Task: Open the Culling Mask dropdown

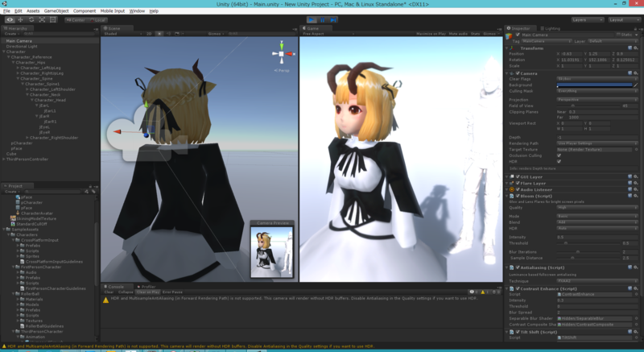Action: pos(597,91)
